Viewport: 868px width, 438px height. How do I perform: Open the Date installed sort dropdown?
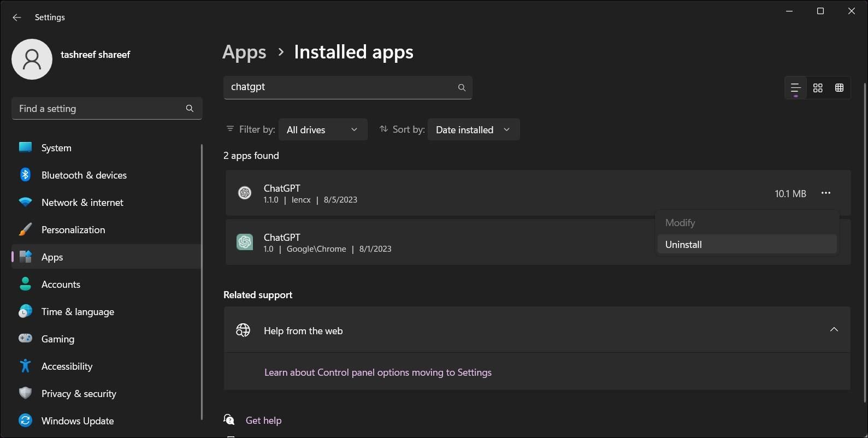pyautogui.click(x=474, y=129)
